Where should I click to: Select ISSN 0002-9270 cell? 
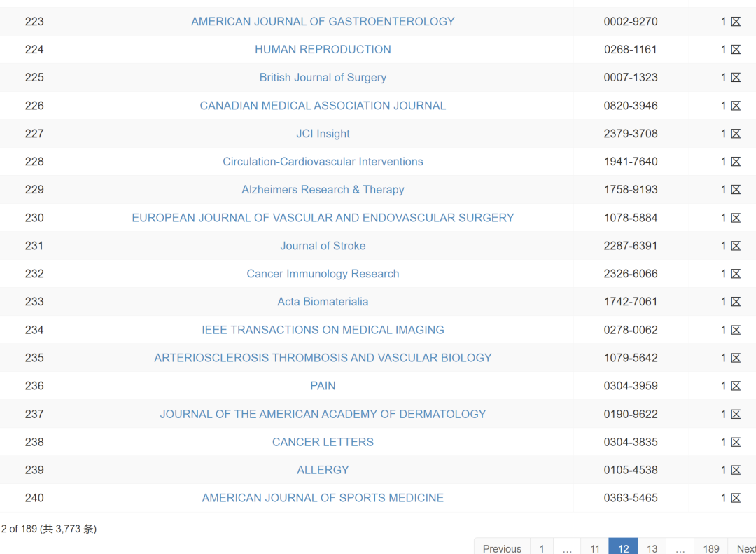click(631, 21)
